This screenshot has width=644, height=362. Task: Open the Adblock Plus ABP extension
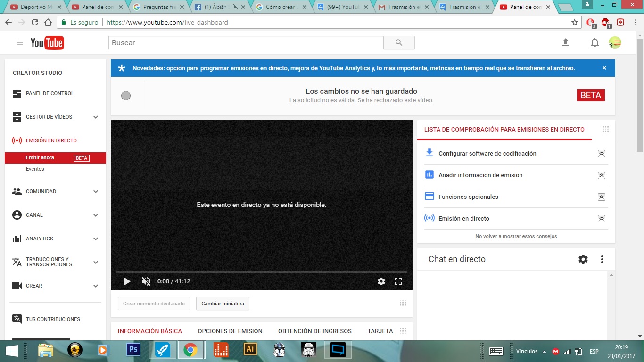tap(606, 22)
